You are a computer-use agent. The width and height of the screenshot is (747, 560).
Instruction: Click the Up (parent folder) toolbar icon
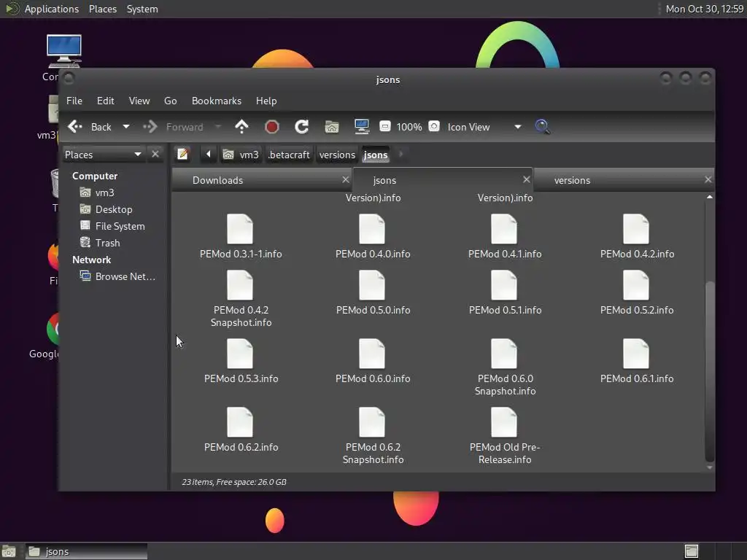point(241,127)
